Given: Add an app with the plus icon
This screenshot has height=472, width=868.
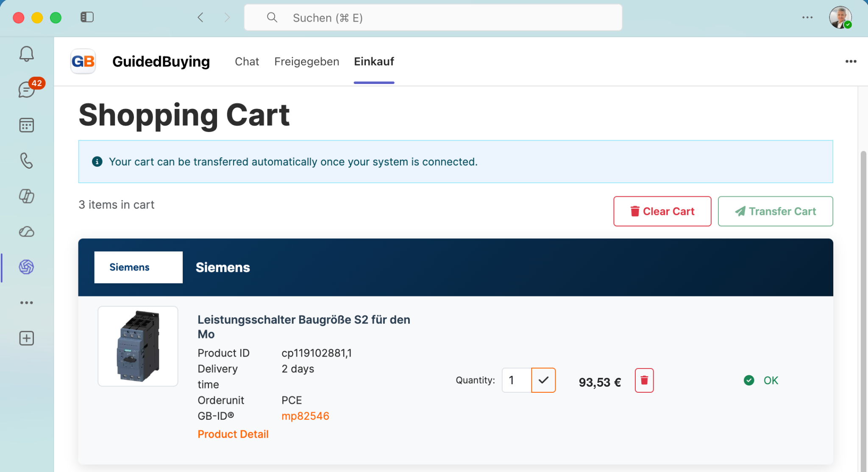Looking at the screenshot, I should 26,338.
